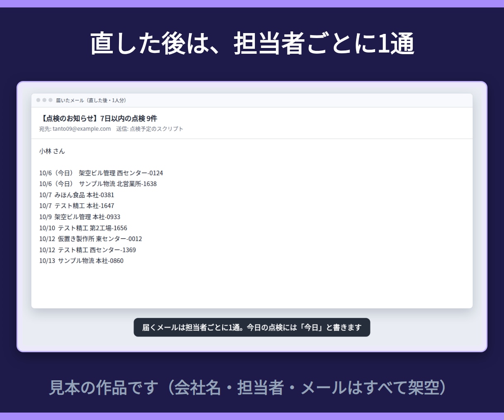Click the heading 直した後は、担当者ごとに1通
Image resolution: width=504 pixels, height=420 pixels.
[x=252, y=43]
